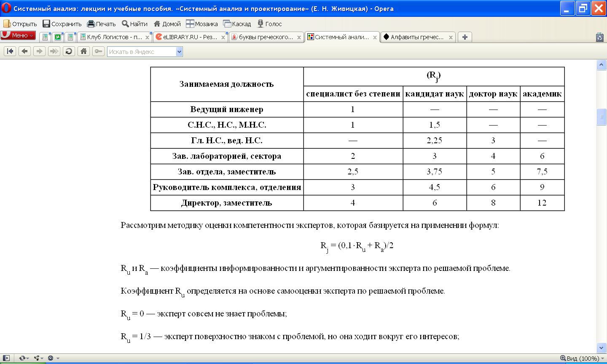
Task: Close the буквы греческого tab
Action: 299,37
